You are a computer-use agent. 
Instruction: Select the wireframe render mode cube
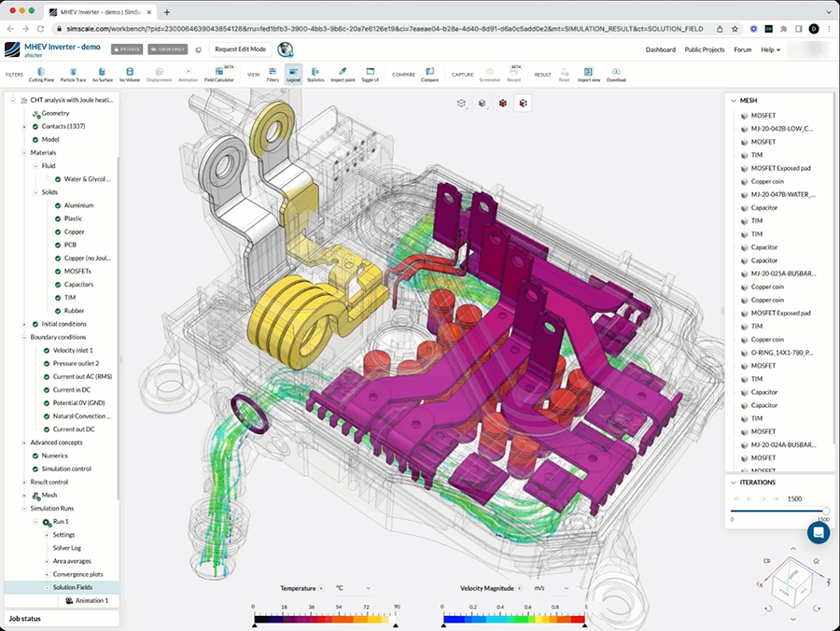[x=461, y=104]
